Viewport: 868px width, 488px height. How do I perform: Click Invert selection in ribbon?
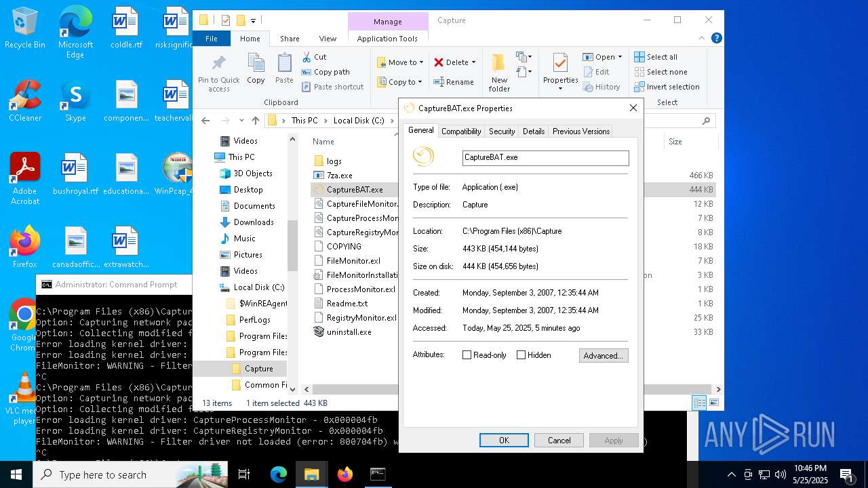click(x=667, y=87)
